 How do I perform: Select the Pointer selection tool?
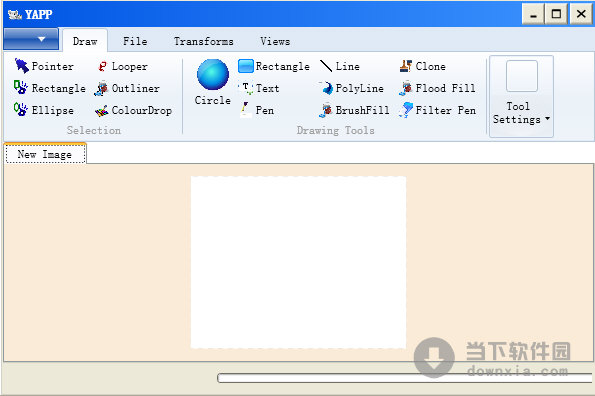(x=44, y=66)
